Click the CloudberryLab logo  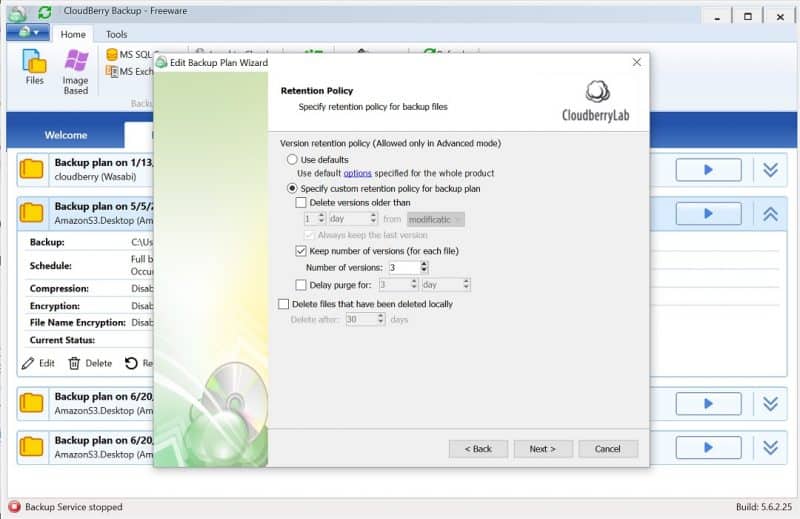coord(596,102)
